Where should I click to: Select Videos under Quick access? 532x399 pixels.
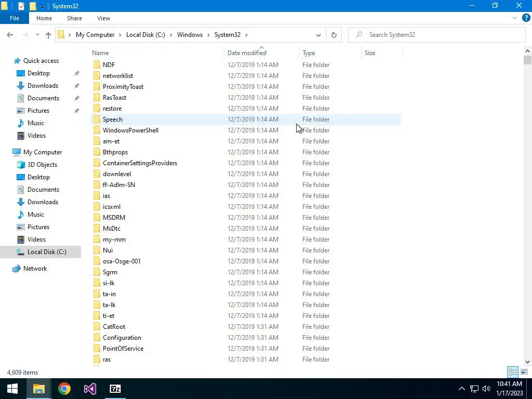[36, 136]
